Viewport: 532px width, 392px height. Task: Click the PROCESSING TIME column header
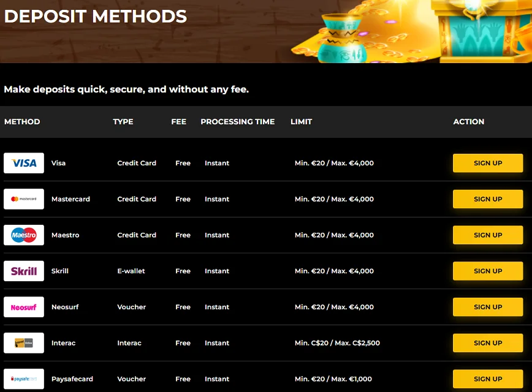tap(238, 122)
